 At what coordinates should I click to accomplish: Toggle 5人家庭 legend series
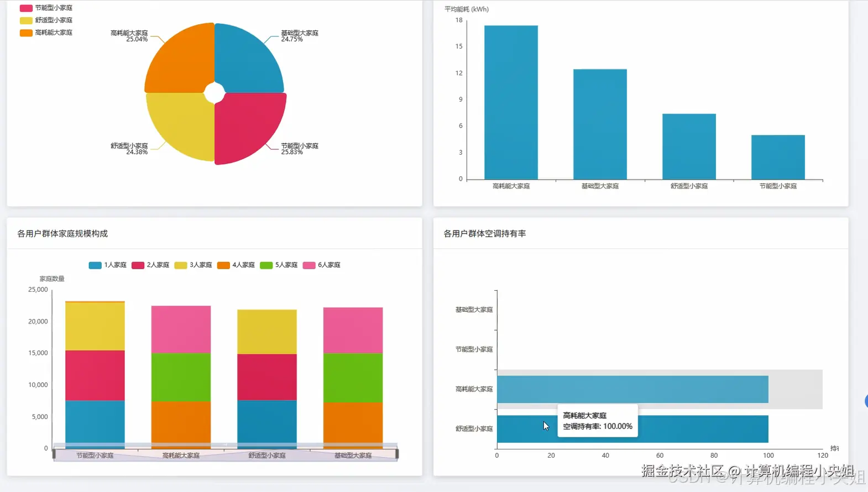pyautogui.click(x=279, y=265)
